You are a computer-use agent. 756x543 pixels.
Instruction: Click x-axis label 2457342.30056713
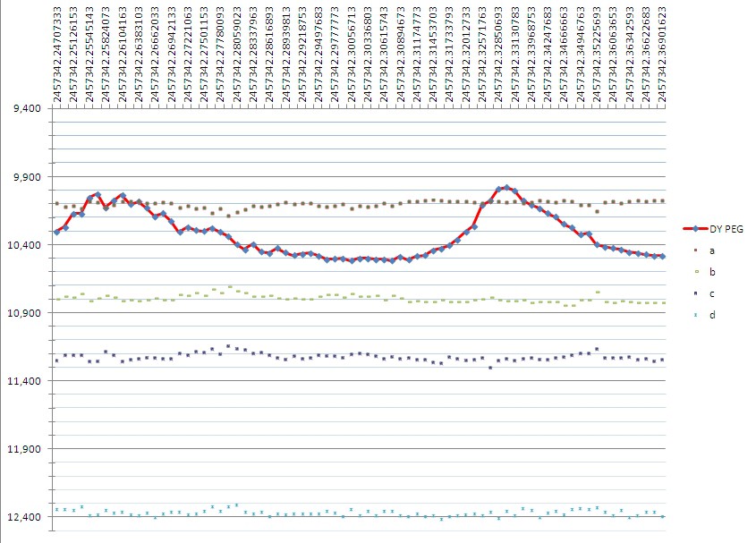[x=352, y=55]
